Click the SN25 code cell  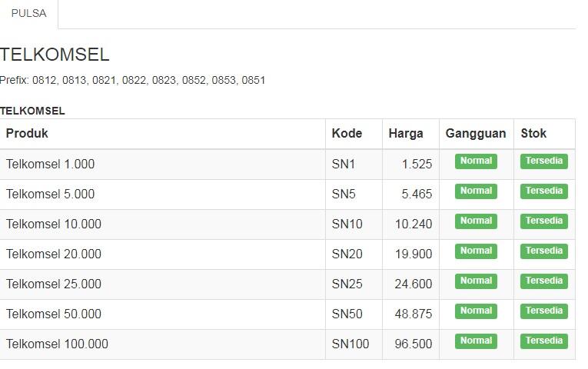(x=354, y=284)
